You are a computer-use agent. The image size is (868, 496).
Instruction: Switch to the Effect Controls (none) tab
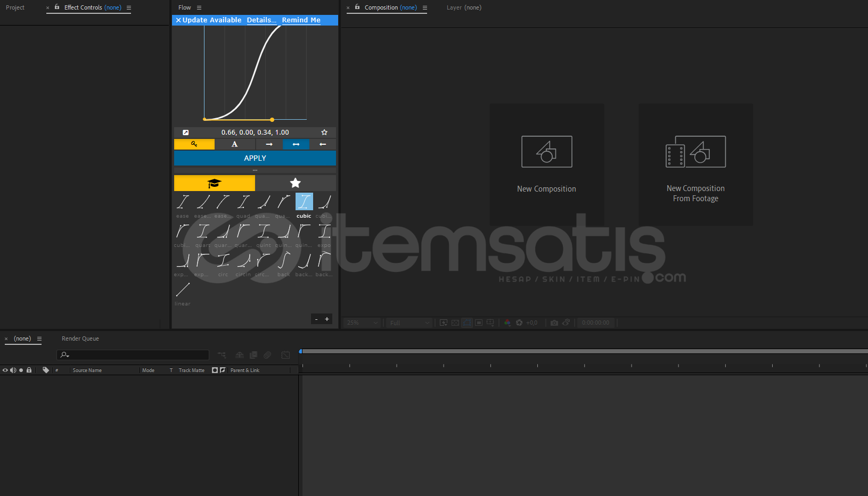click(93, 7)
